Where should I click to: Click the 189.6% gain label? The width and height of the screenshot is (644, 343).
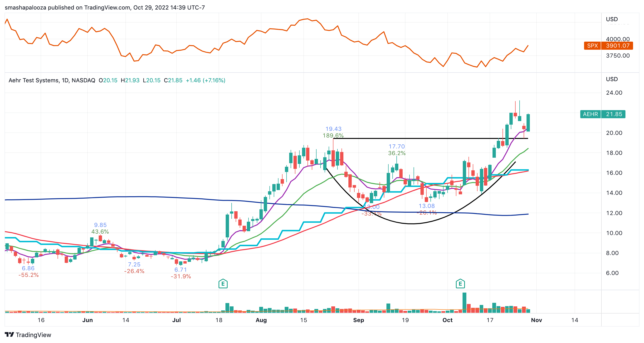pyautogui.click(x=333, y=136)
